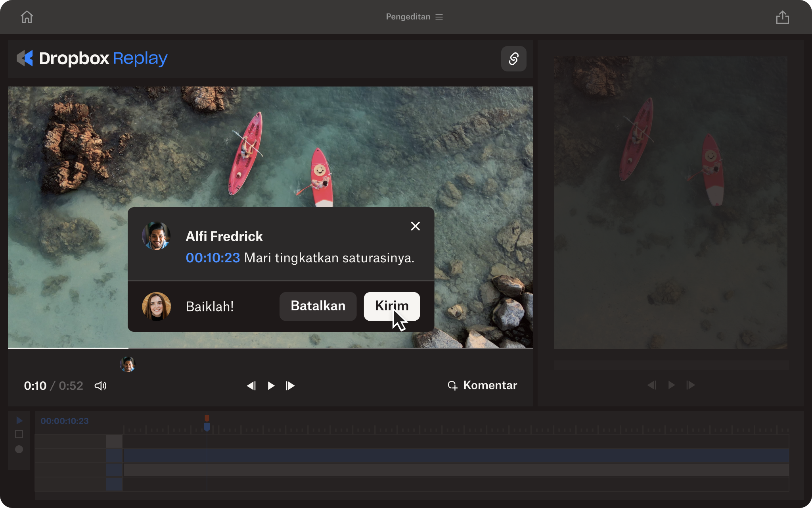Step forward one frame in Replay player
This screenshot has width=812, height=508.
tap(290, 386)
